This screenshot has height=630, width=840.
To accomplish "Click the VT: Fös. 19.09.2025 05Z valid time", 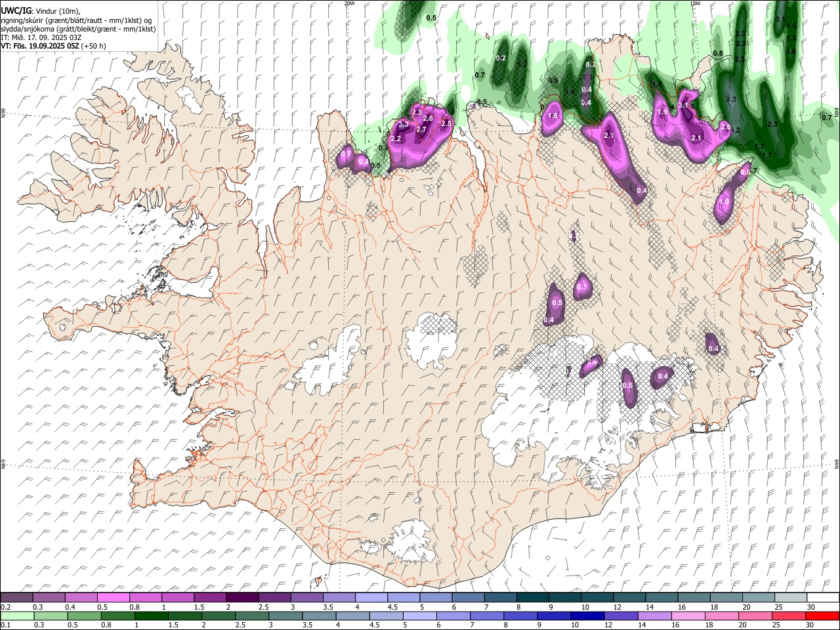I will point(39,46).
